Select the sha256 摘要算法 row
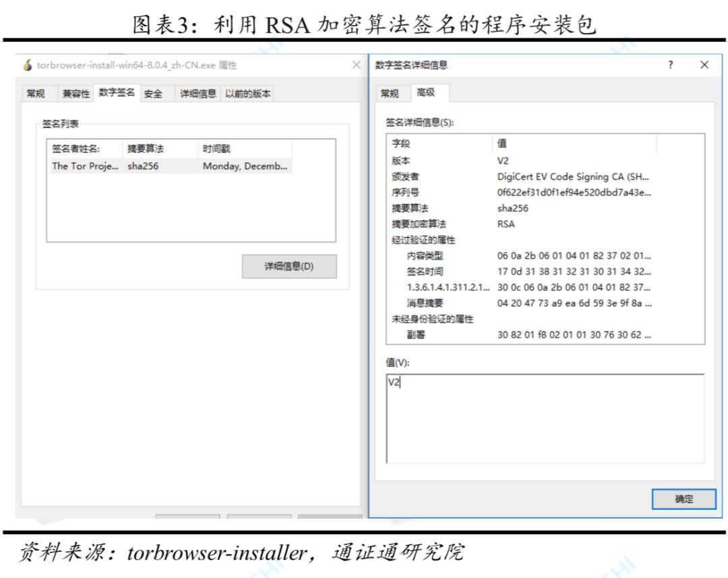 (472, 208)
